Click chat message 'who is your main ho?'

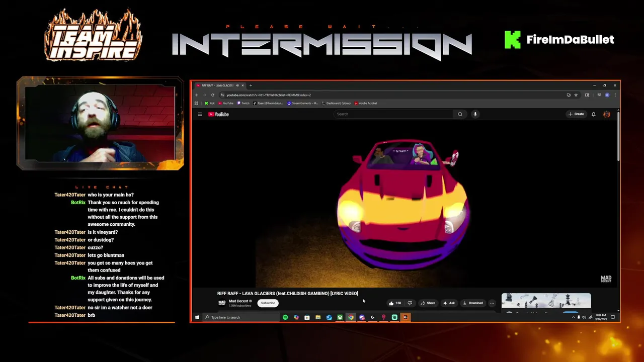coord(111,195)
